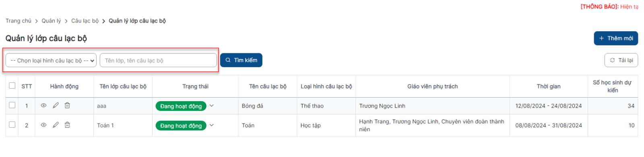Delete the aaa class via trash icon
The image size is (644, 157).
point(67,105)
